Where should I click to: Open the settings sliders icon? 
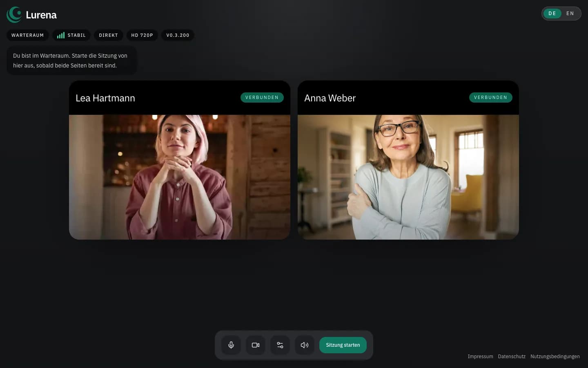pos(280,345)
